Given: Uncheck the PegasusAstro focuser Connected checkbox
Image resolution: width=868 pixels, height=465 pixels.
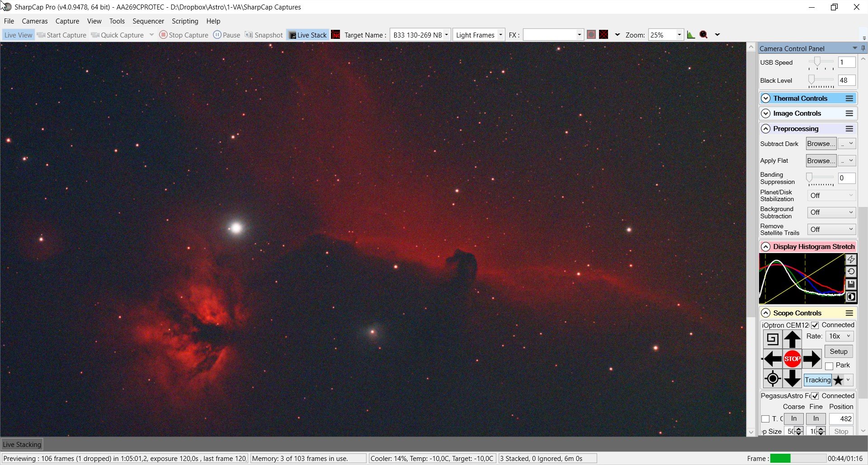Looking at the screenshot, I should [x=815, y=396].
